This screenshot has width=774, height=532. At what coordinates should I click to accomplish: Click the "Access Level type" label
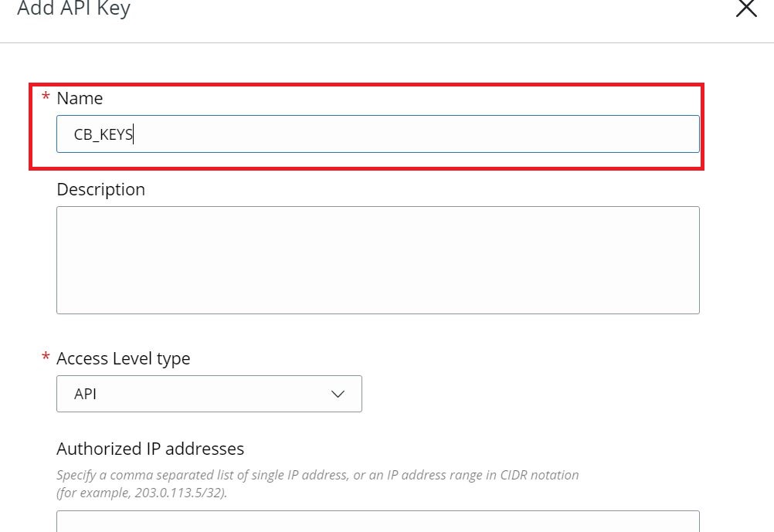click(123, 358)
